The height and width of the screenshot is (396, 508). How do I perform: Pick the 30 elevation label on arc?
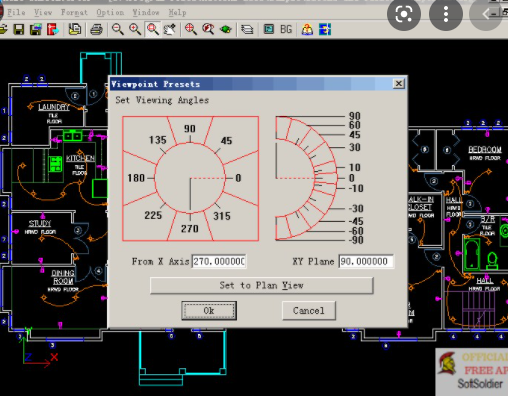[355, 147]
